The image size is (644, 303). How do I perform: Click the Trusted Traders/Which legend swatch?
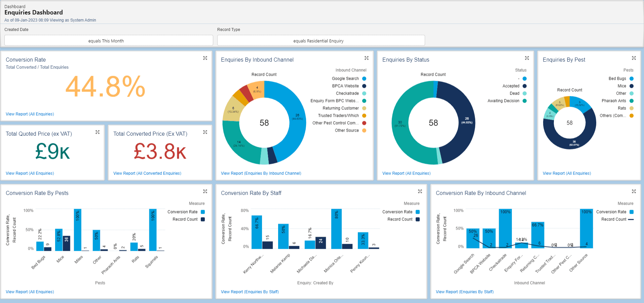pos(364,116)
